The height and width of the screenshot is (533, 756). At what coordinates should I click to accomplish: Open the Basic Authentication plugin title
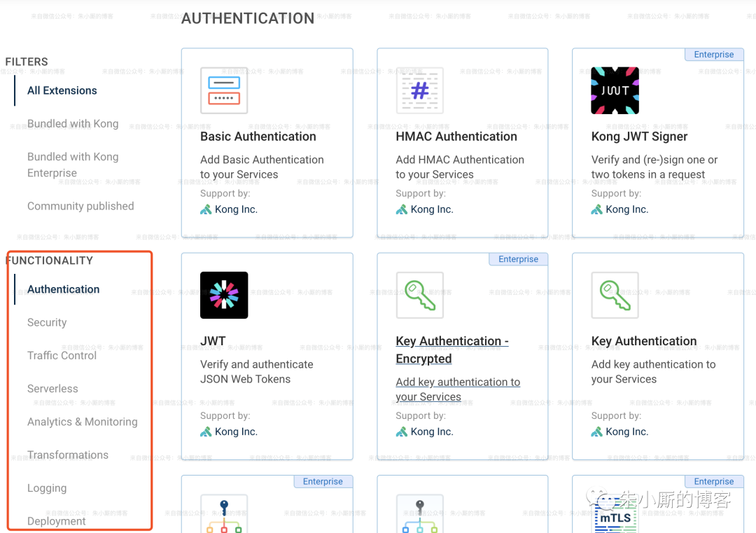click(258, 137)
